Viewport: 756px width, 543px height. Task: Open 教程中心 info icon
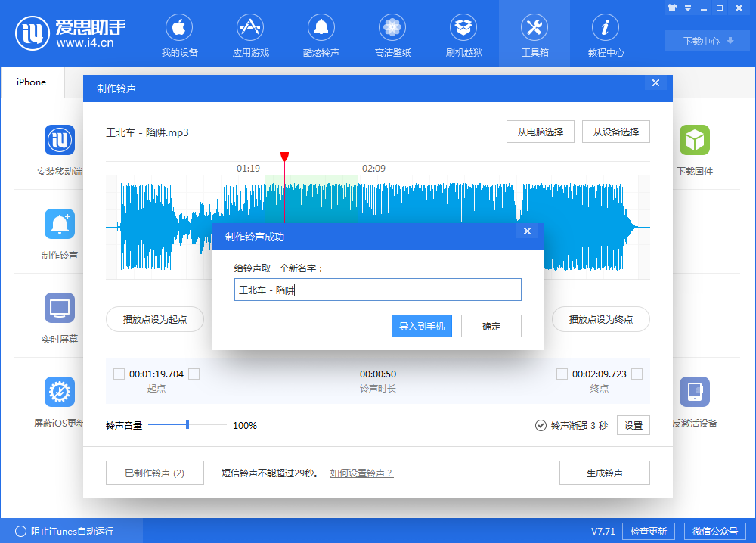[606, 28]
